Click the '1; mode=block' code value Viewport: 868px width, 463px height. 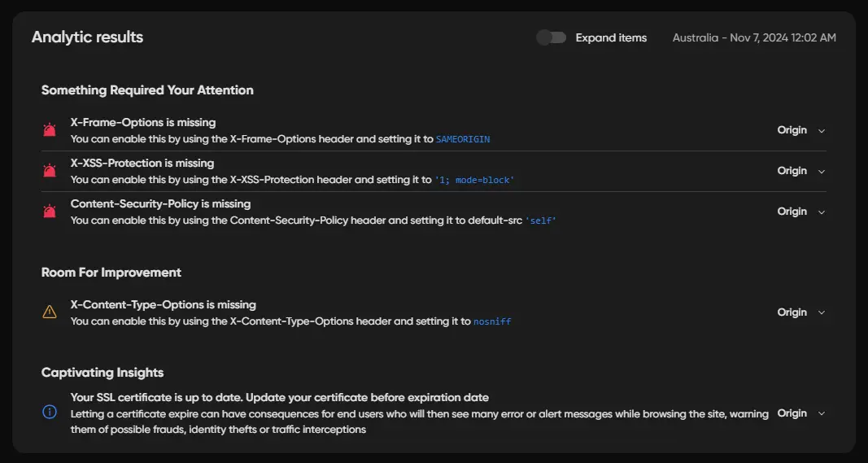tap(474, 180)
